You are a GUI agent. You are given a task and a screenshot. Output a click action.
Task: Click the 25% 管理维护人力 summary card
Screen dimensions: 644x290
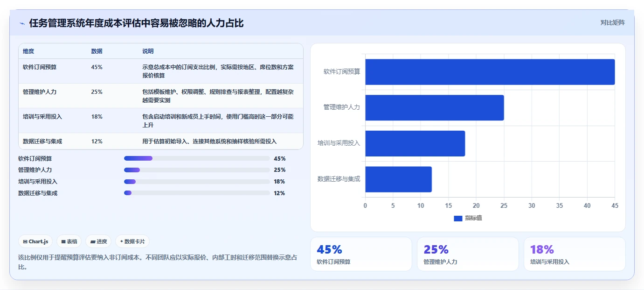point(468,254)
